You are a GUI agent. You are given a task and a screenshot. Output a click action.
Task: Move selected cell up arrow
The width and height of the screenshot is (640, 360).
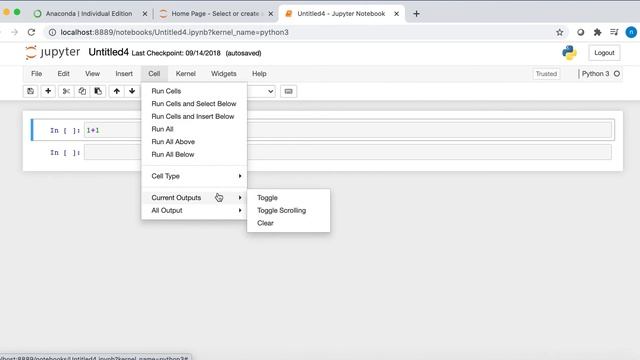click(x=117, y=91)
